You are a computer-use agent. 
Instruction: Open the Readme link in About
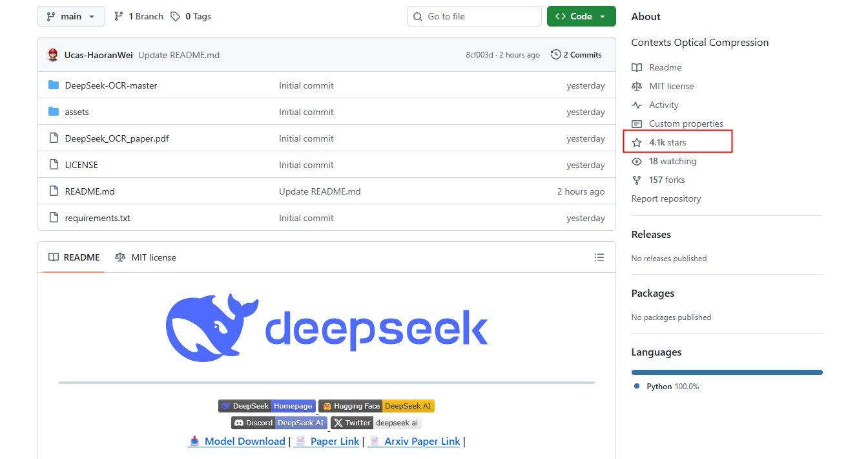click(x=665, y=67)
